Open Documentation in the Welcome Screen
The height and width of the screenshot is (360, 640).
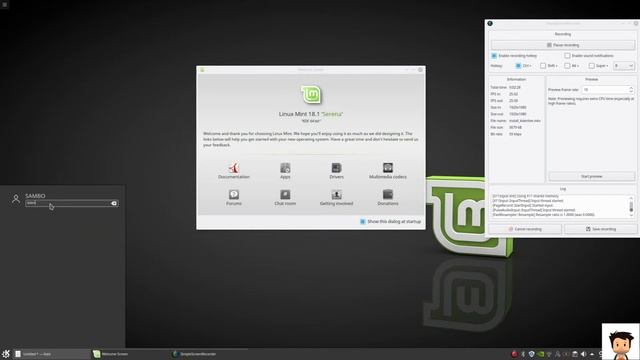(x=233, y=171)
